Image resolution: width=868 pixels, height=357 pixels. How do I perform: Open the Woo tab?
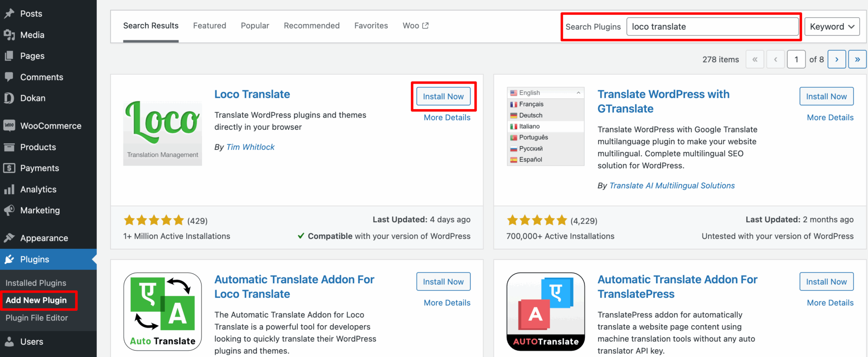pyautogui.click(x=415, y=26)
